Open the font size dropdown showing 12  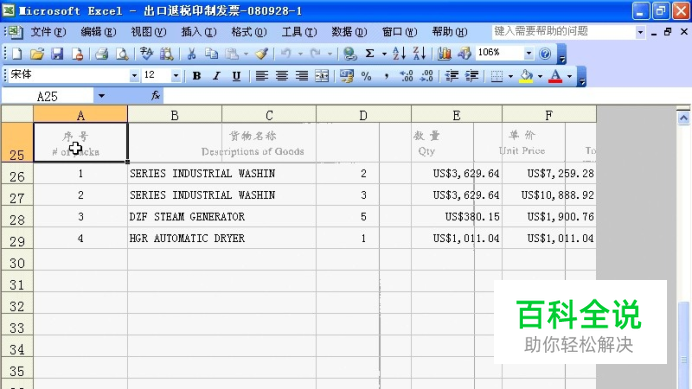[176, 76]
